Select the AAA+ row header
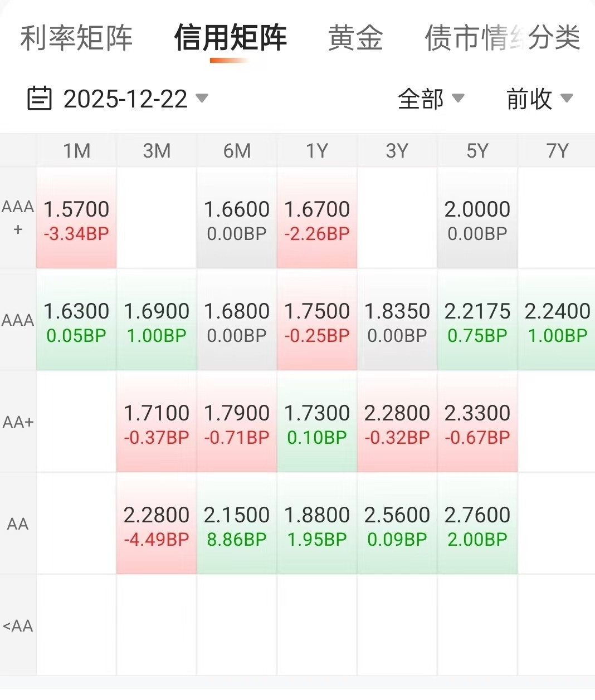This screenshot has width=595, height=700. tap(18, 218)
